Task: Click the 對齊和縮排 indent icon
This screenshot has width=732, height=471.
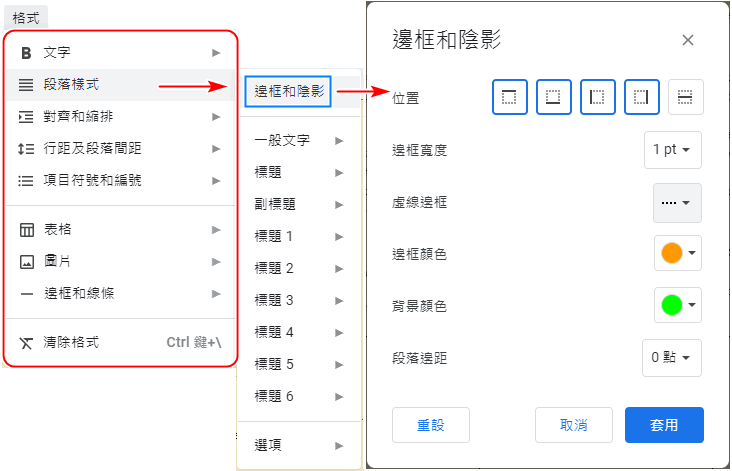Action: point(26,117)
